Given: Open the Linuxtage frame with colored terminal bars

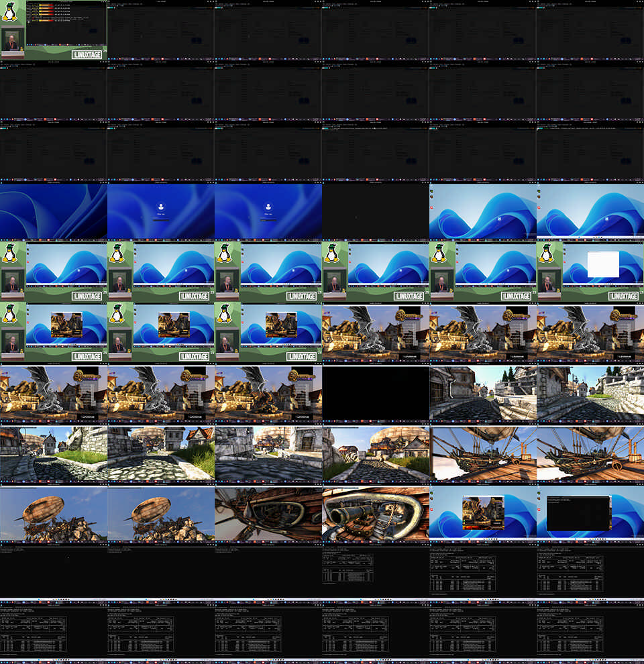Looking at the screenshot, I should 54,30.
